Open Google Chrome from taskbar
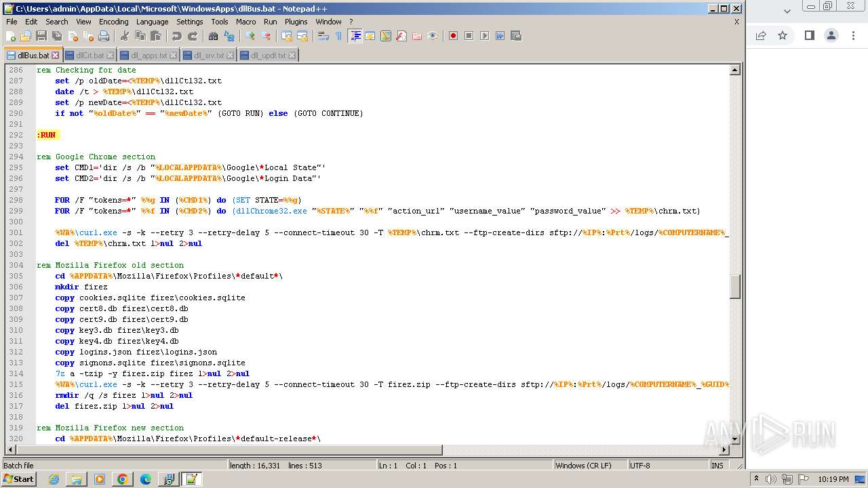Image resolution: width=868 pixels, height=488 pixels. click(x=122, y=479)
